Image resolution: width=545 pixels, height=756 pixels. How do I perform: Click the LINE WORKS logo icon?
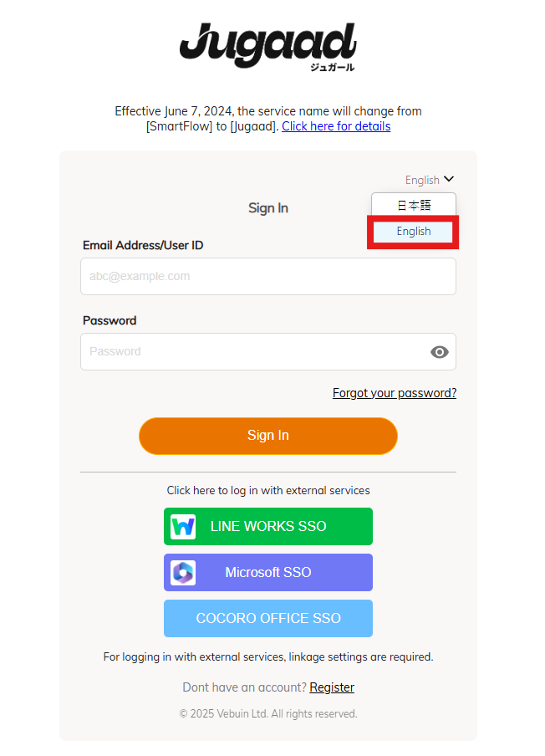pyautogui.click(x=183, y=527)
